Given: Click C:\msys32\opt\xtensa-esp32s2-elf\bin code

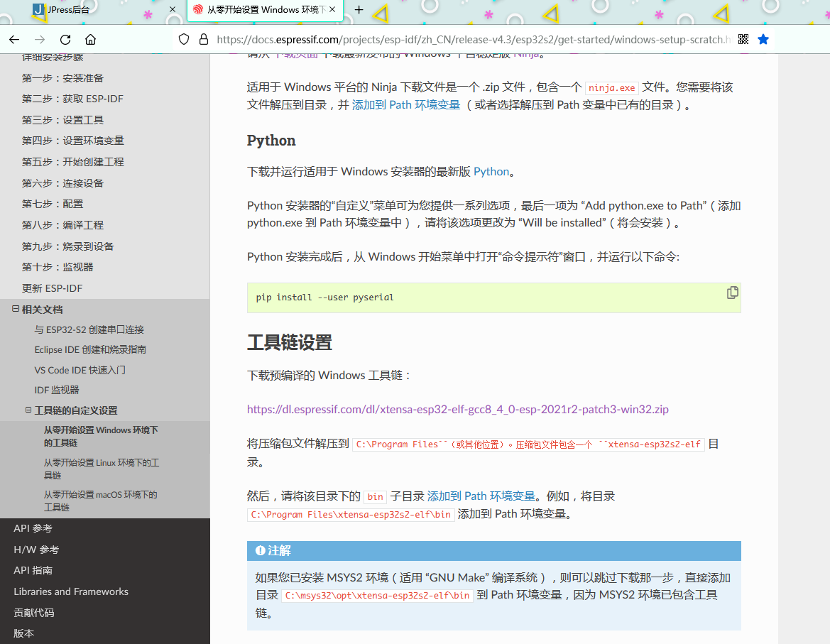Looking at the screenshot, I should (378, 596).
